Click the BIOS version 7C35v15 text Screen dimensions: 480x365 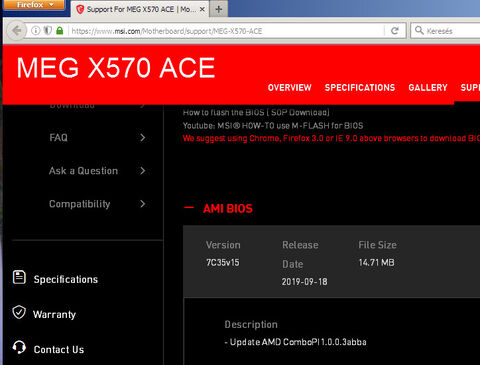(x=223, y=263)
